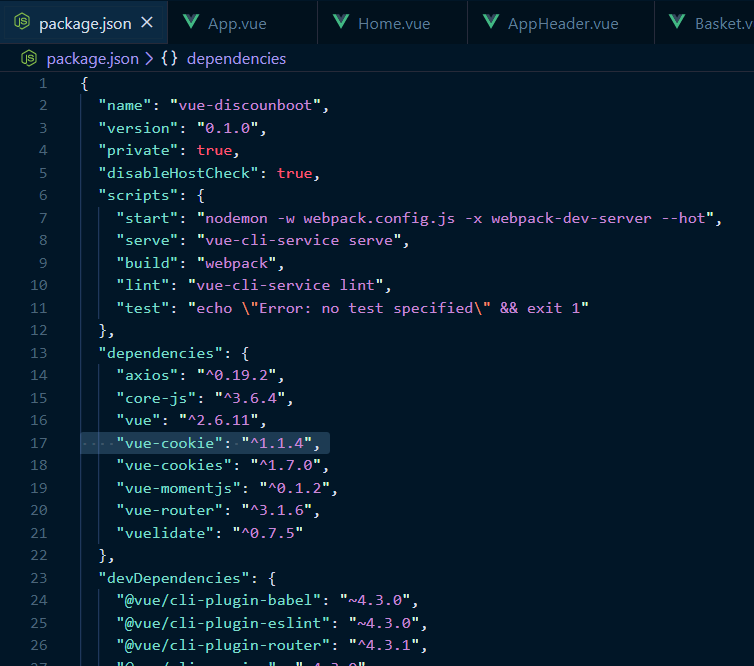Close the package.json tab

coord(147,23)
